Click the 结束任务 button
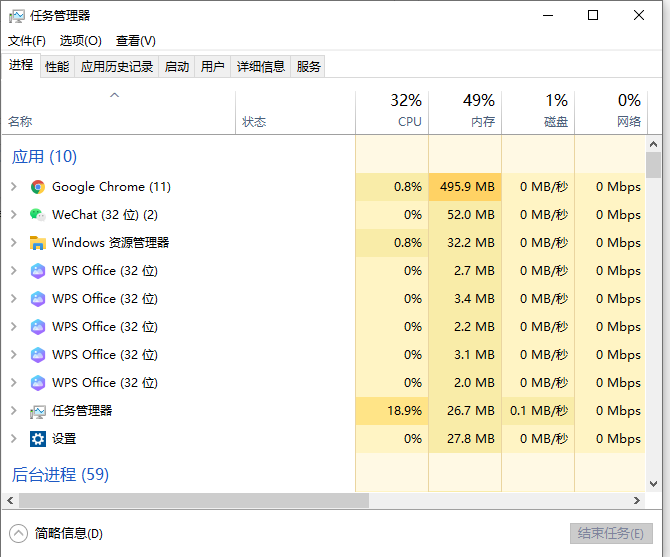Viewport: 670px width, 557px height. 611,533
